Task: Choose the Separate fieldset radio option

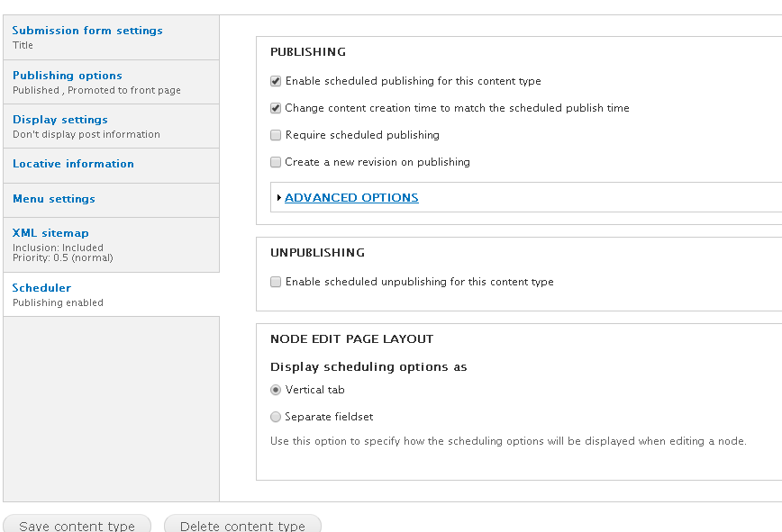Action: (x=276, y=417)
